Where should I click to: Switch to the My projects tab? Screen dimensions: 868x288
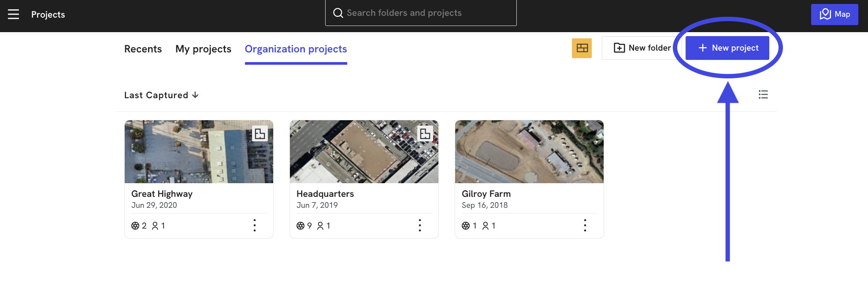click(203, 49)
